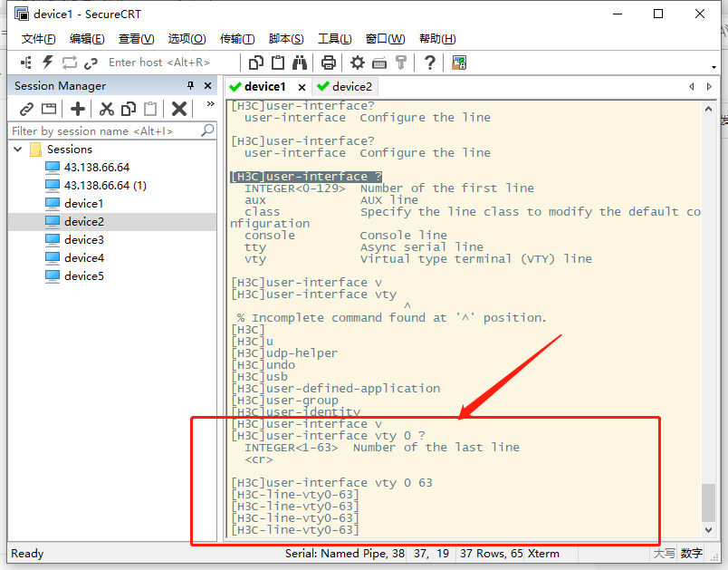Click the Delete X icon in Session Manager
728x570 pixels.
pyautogui.click(x=179, y=109)
